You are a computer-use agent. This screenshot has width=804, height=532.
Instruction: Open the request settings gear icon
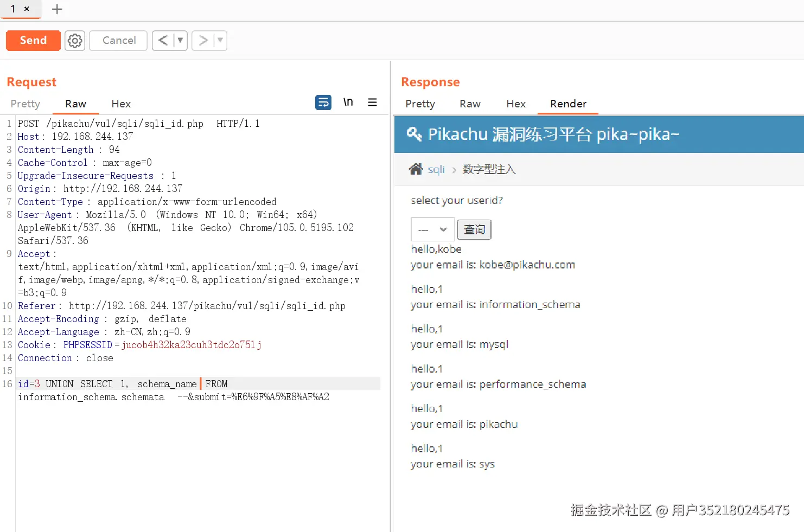(75, 41)
